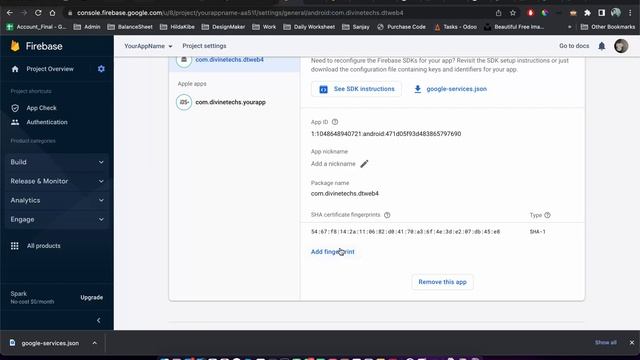Open Chrome three-dot menu
Viewport: 640px width, 360px height.
click(x=631, y=13)
